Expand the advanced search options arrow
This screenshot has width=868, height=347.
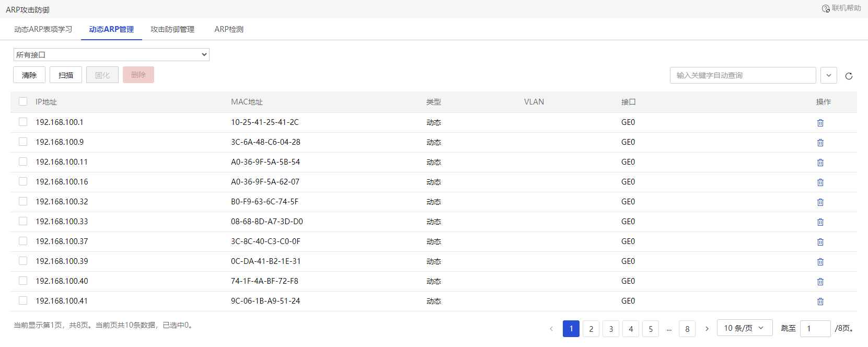(x=828, y=75)
